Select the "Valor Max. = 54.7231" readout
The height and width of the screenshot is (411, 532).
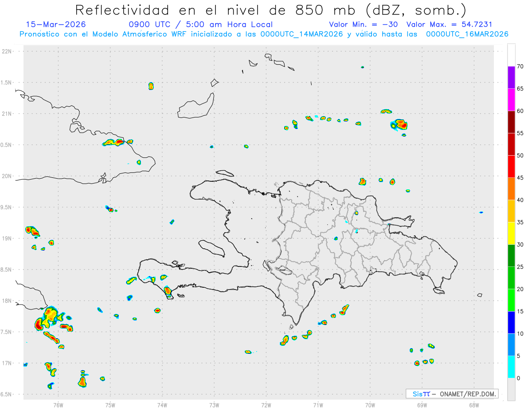pyautogui.click(x=449, y=24)
